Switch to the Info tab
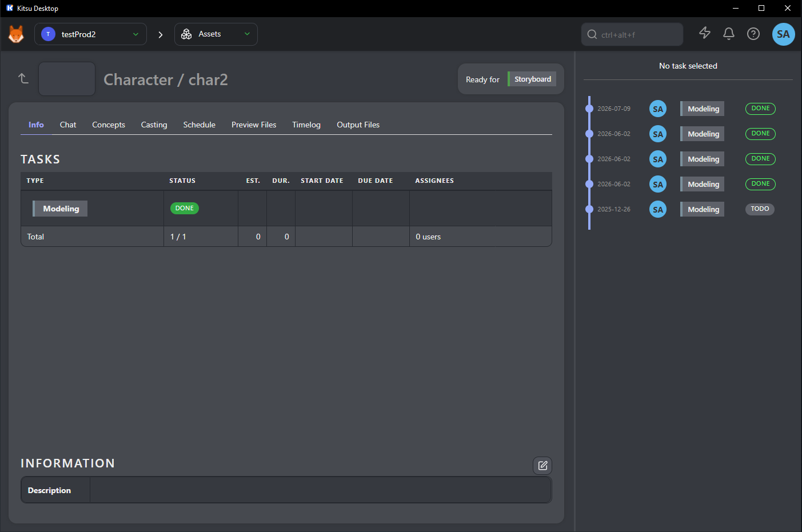 pos(36,125)
